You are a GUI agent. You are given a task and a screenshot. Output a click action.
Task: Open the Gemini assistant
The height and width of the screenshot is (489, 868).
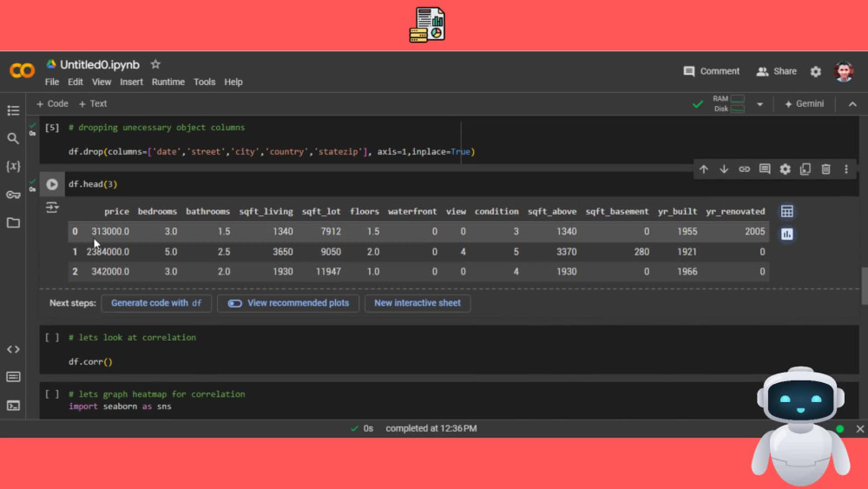point(805,103)
